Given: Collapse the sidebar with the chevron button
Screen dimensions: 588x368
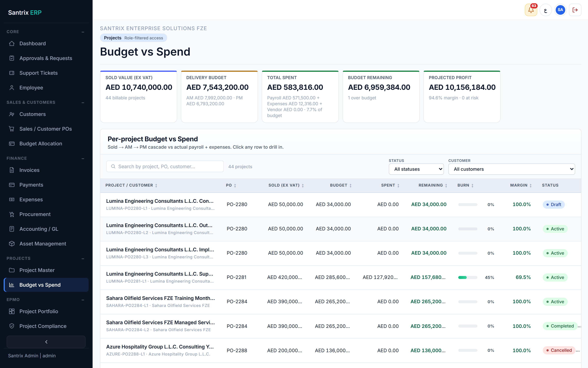Looking at the screenshot, I should [x=46, y=342].
